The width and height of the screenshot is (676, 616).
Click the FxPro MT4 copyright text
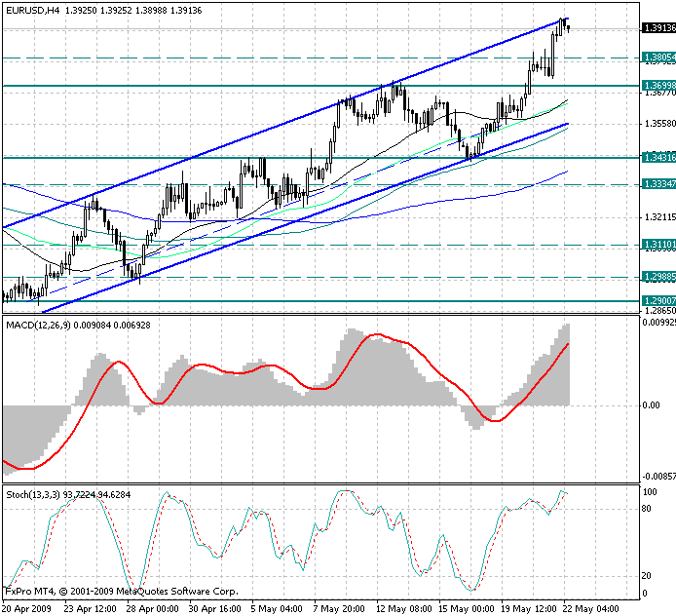coord(122,592)
